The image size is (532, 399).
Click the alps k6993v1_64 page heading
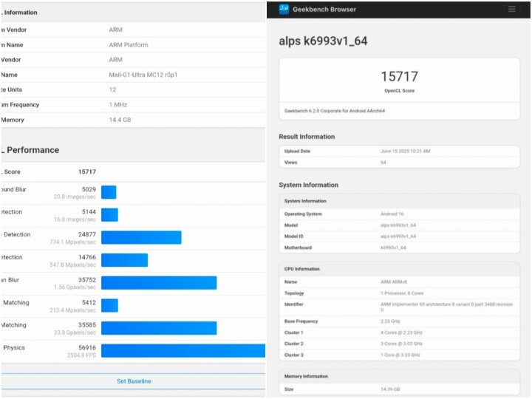(x=323, y=41)
